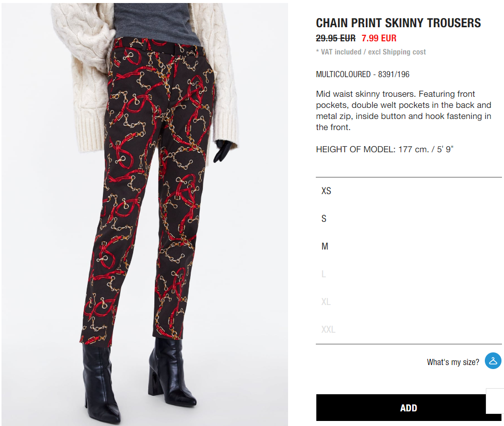Click the red 7.99 EUR sale price

tap(379, 38)
